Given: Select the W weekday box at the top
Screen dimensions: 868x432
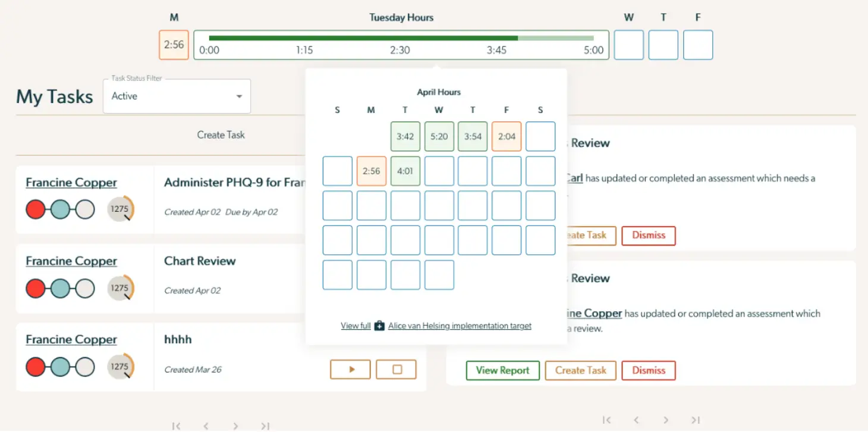Looking at the screenshot, I should click(628, 45).
